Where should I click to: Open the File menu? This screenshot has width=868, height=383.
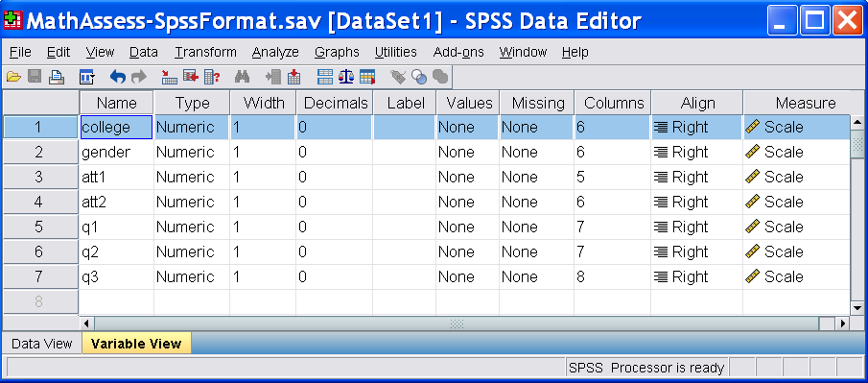[x=20, y=52]
